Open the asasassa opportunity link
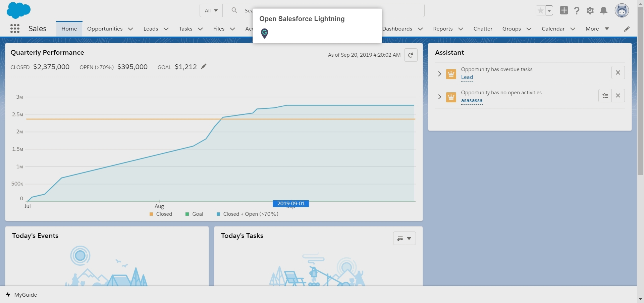This screenshot has width=644, height=303. point(472,100)
